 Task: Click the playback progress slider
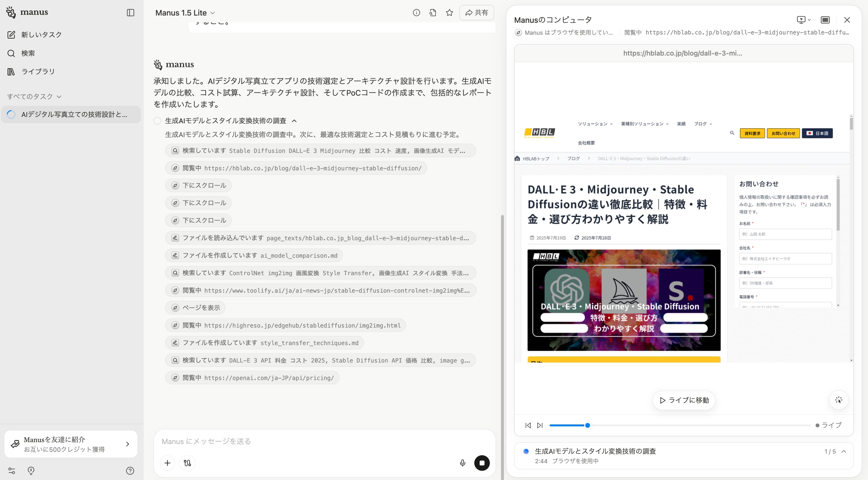(x=587, y=425)
